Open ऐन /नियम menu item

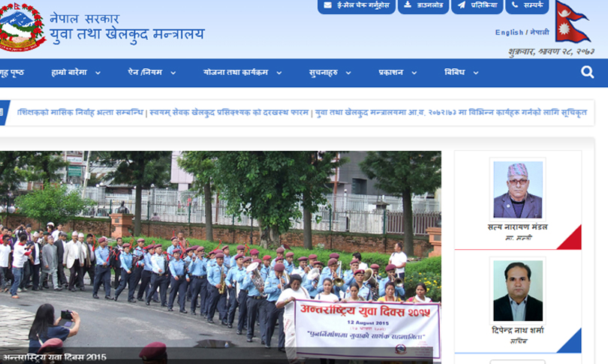(145, 73)
